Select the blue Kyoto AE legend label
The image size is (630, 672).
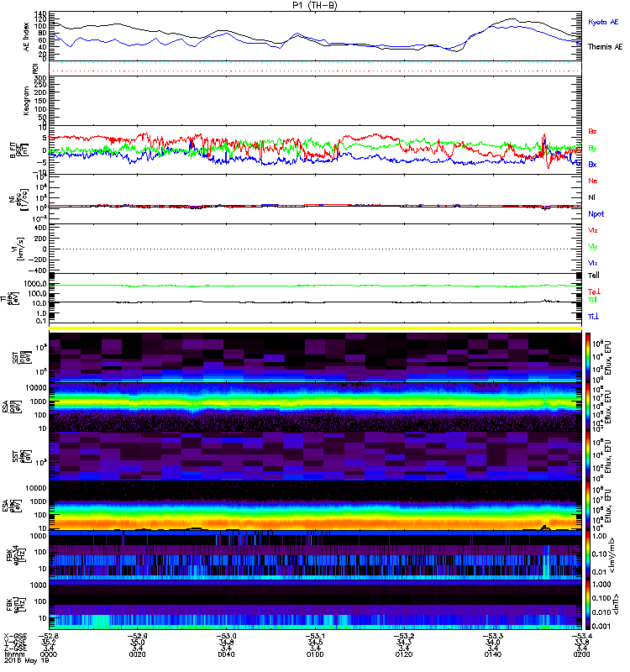[603, 23]
